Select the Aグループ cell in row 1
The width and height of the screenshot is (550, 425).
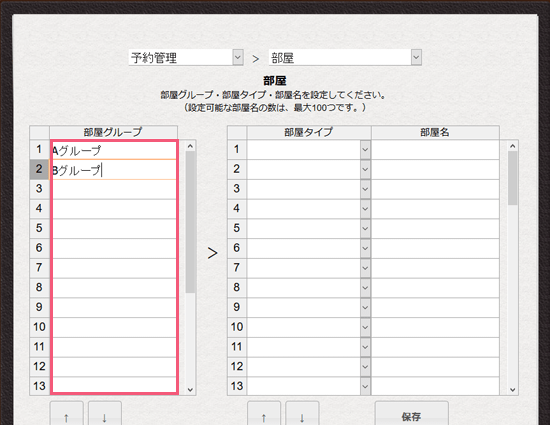114,150
